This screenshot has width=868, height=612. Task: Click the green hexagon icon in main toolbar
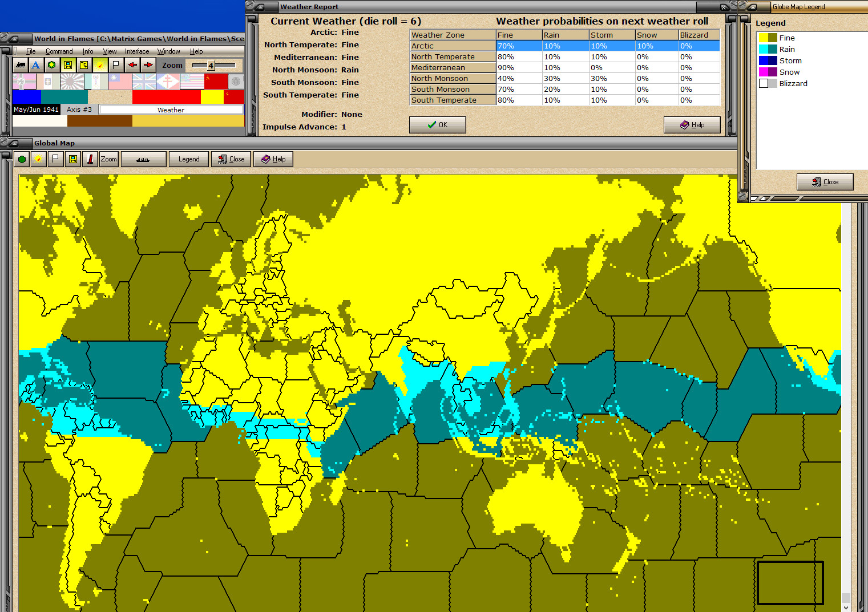(52, 65)
